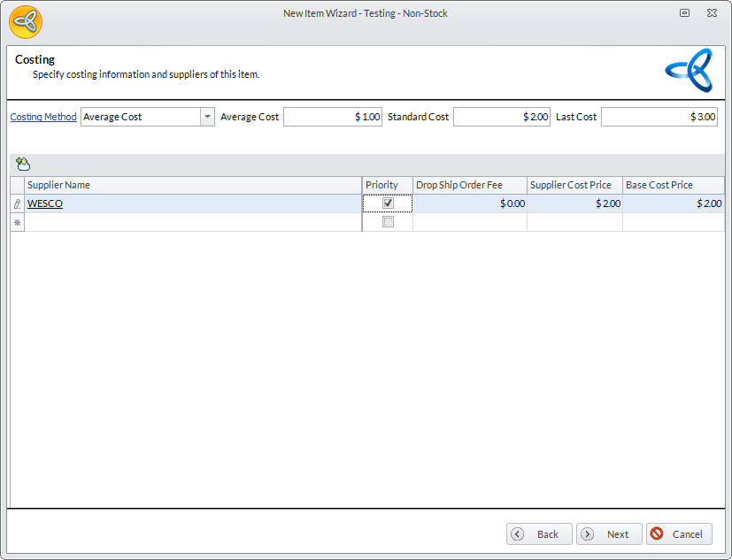Open the WESCO supplier link

(45, 203)
